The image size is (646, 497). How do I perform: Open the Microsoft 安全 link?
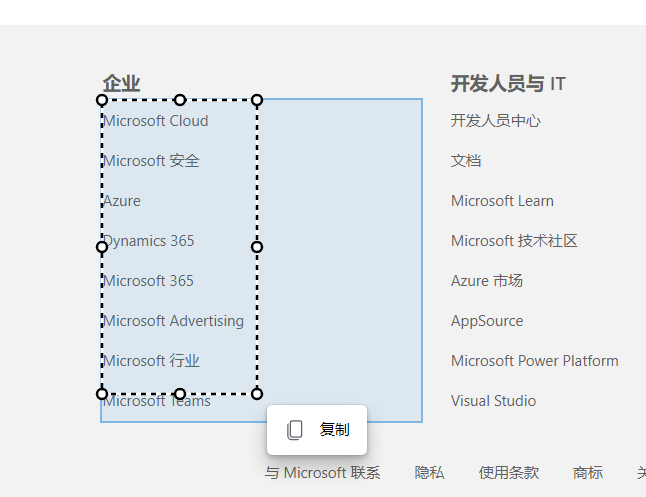click(x=151, y=161)
